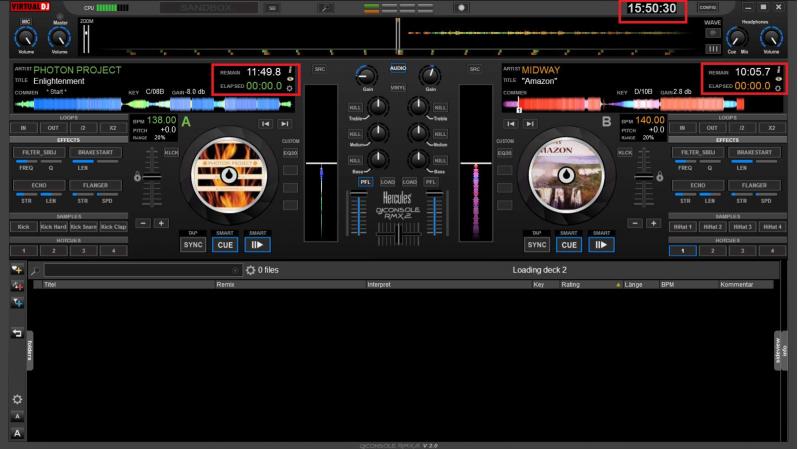Expand the sideview info panel tab
Screen dimensions: 800x449
coord(781,351)
